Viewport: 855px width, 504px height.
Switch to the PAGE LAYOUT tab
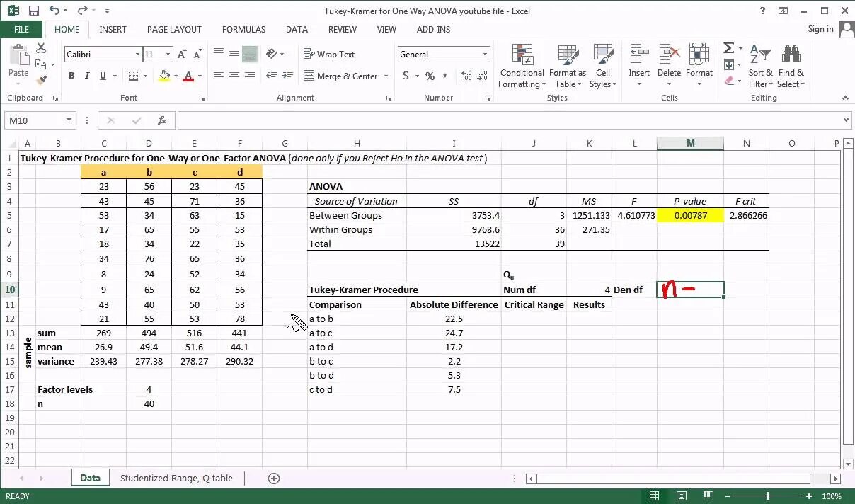click(174, 30)
